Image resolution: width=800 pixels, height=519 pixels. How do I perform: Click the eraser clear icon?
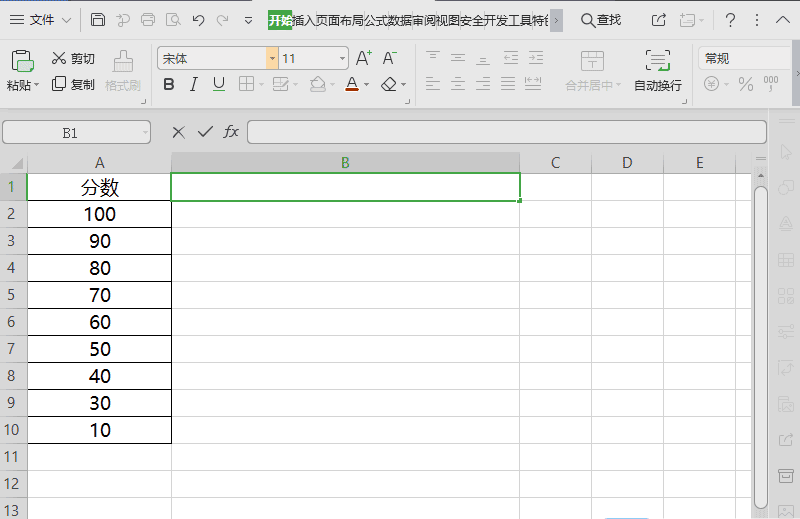point(389,84)
